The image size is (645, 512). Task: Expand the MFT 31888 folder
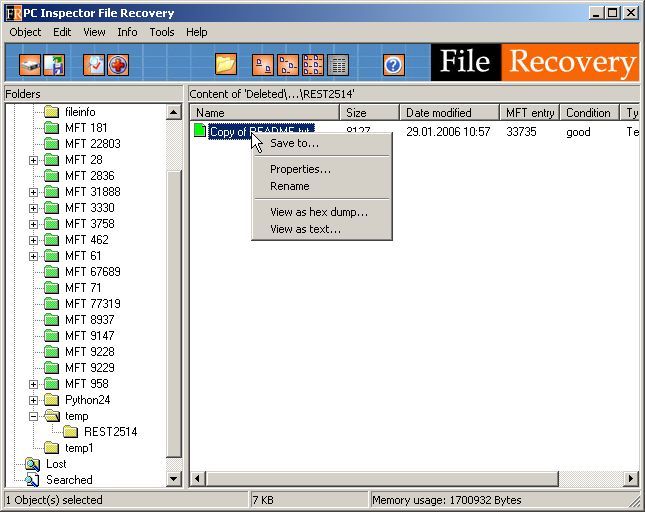pos(33,192)
